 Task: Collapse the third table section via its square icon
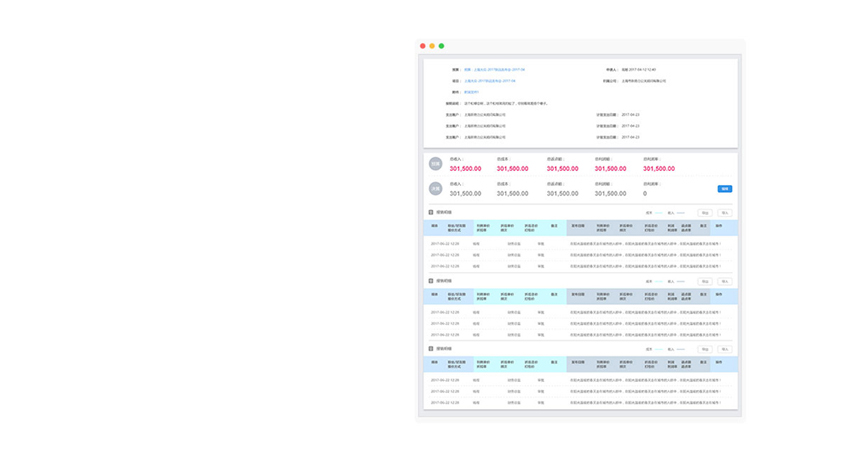[x=431, y=349]
